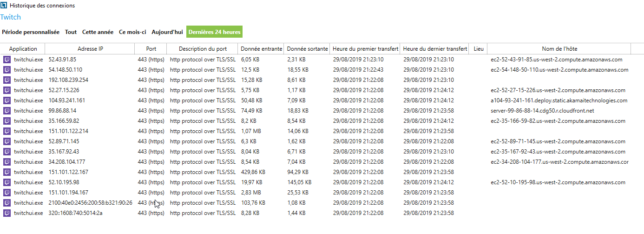
Task: Click incoming data value 1,07 MB
Action: pyautogui.click(x=251, y=131)
